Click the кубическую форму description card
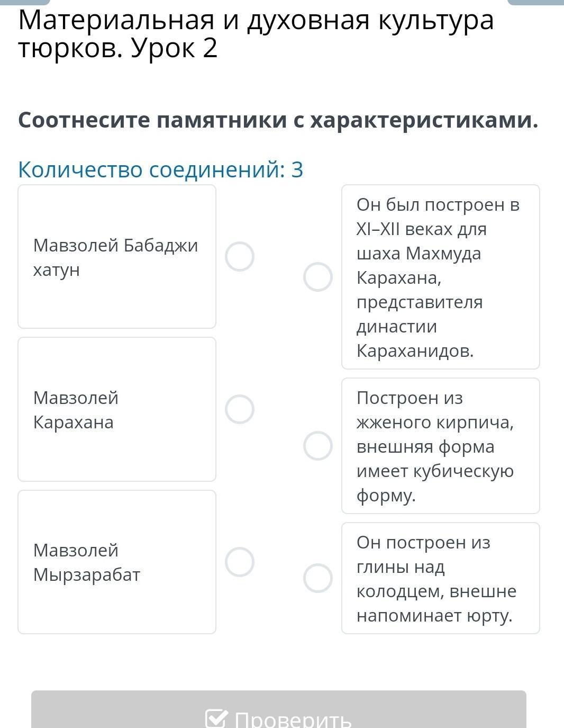 440,446
